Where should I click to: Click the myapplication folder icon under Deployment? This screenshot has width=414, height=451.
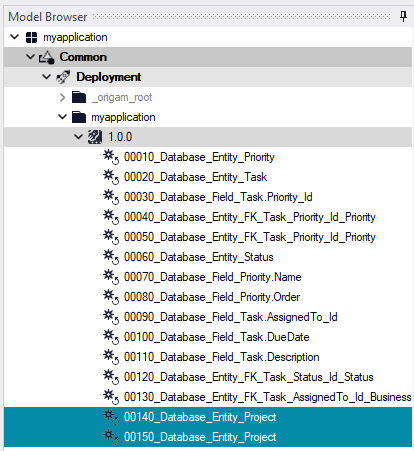(79, 117)
